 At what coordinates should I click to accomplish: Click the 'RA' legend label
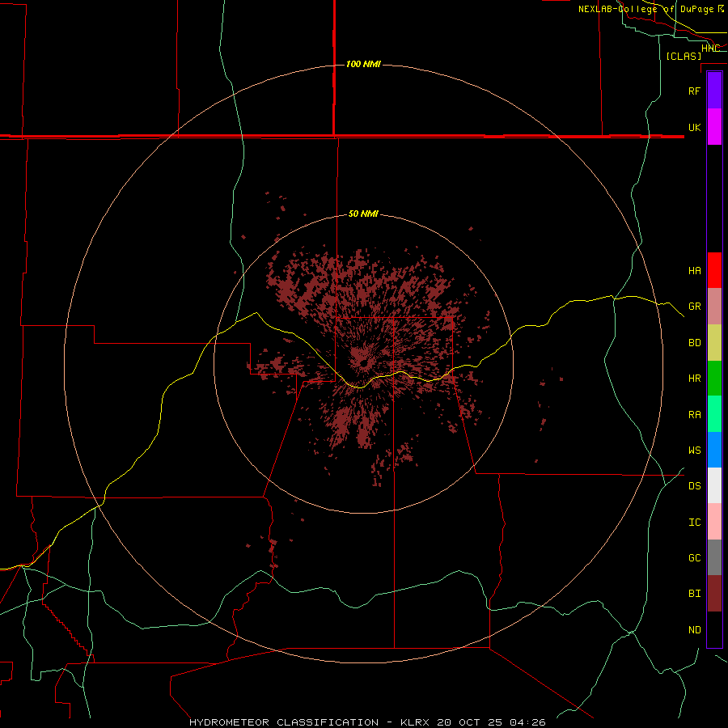click(x=695, y=415)
